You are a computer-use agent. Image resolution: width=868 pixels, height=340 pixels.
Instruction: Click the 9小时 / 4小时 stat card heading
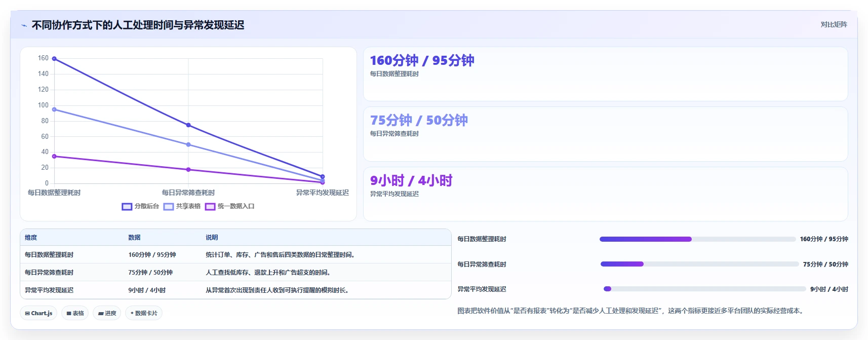(x=411, y=181)
